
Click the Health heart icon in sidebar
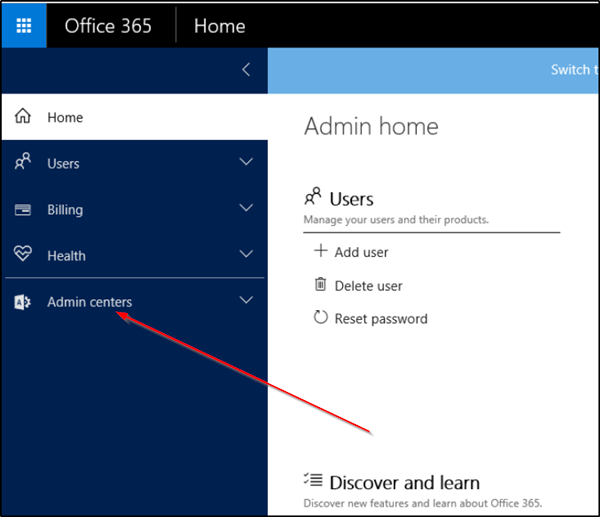23,253
